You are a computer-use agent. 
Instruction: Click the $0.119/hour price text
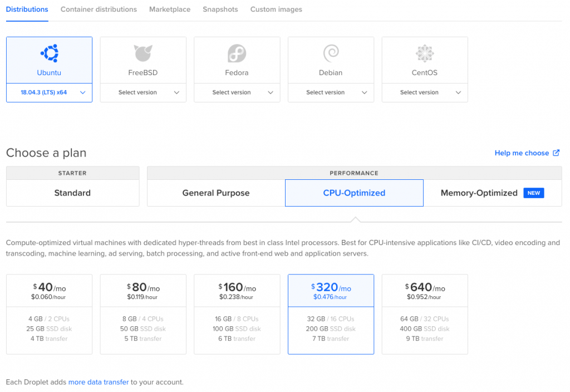(142, 297)
